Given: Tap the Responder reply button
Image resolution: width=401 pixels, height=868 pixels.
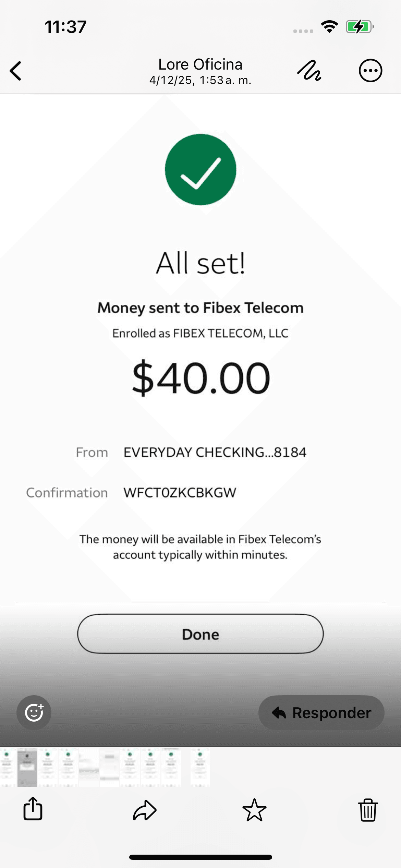Looking at the screenshot, I should (x=321, y=713).
